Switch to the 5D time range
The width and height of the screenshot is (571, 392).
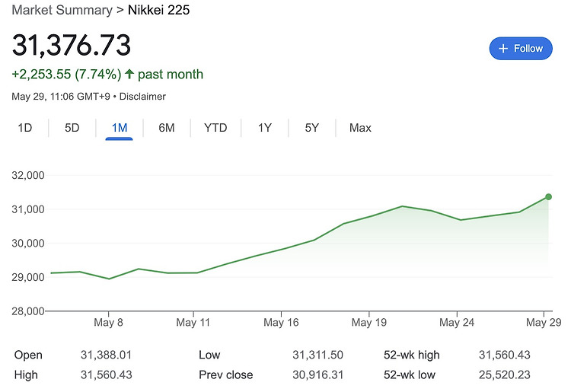pos(72,128)
